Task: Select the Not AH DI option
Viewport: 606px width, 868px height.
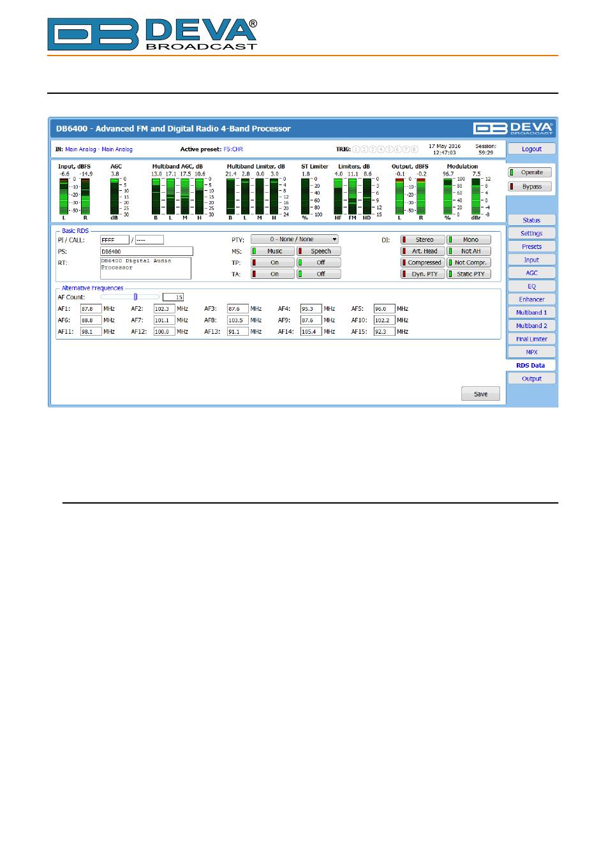Action: click(x=469, y=251)
